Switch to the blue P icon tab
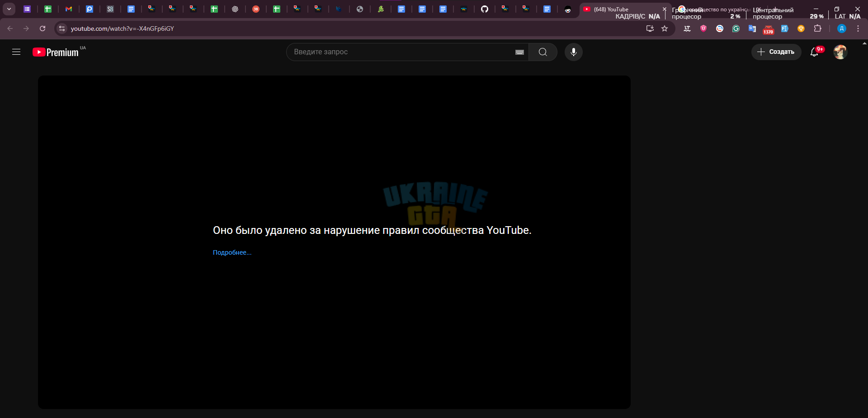 tap(90, 9)
